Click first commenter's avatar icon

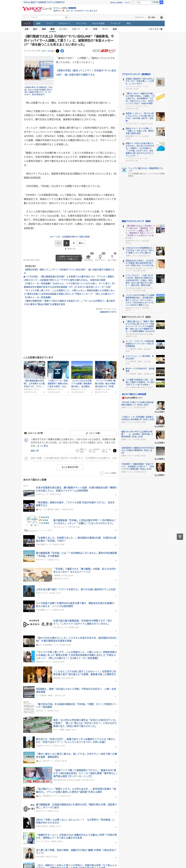[26, 440]
